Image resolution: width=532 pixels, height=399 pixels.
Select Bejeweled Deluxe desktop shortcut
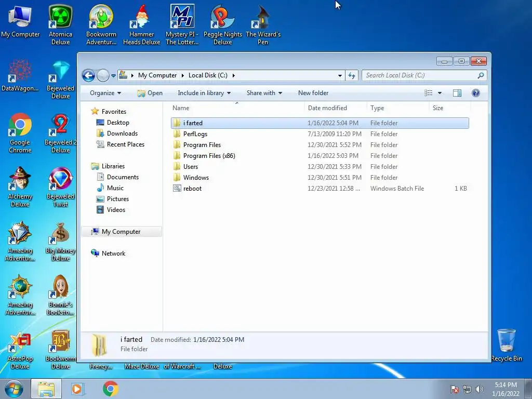tap(60, 79)
